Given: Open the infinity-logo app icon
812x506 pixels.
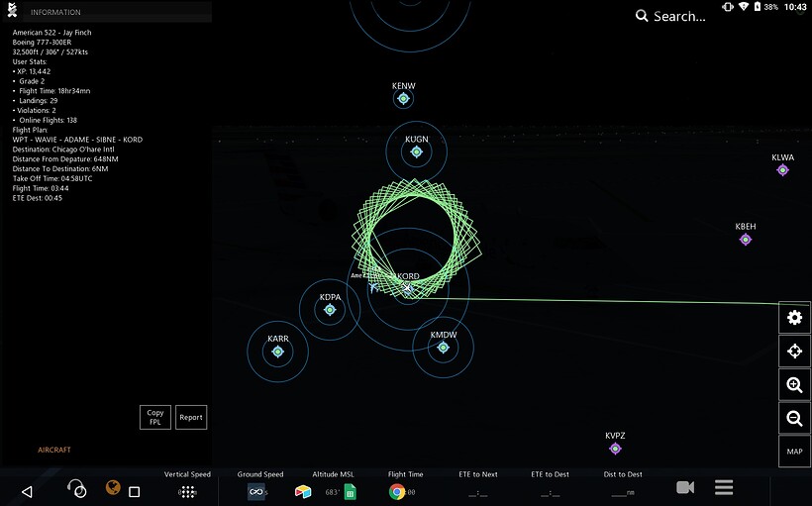Looking at the screenshot, I should (x=255, y=491).
